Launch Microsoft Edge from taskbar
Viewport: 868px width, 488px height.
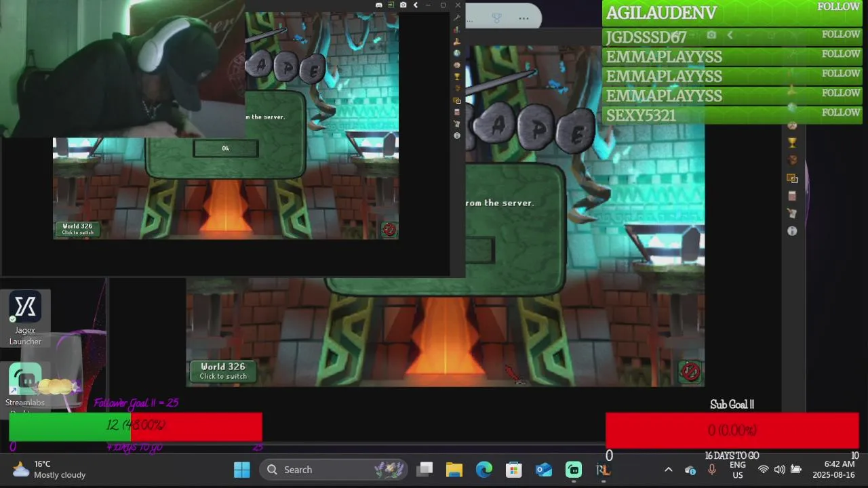[484, 470]
